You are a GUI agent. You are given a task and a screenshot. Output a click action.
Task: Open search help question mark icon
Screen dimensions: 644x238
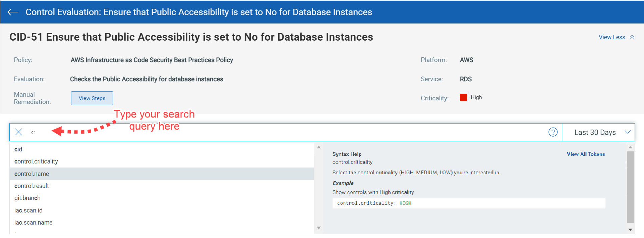[553, 132]
